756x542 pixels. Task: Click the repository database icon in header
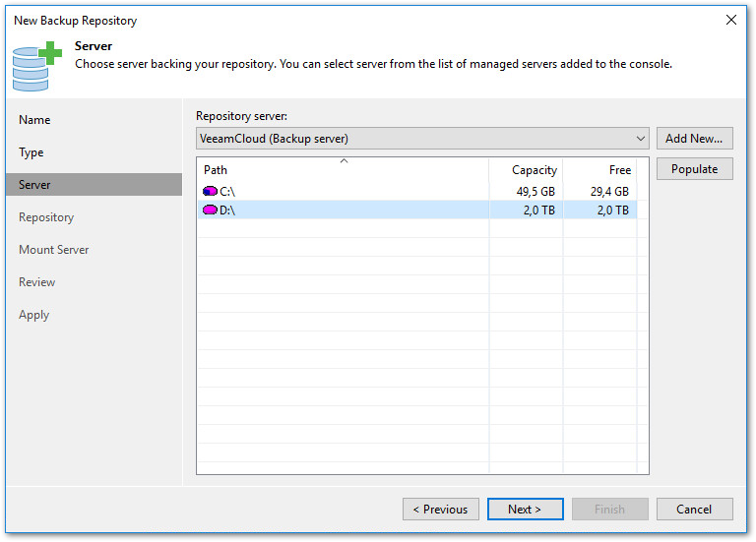click(36, 64)
